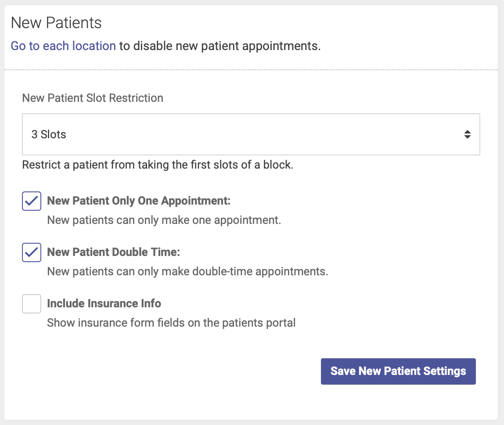Click the New Patient Only One Appointment label
504x425 pixels.
pyautogui.click(x=139, y=201)
